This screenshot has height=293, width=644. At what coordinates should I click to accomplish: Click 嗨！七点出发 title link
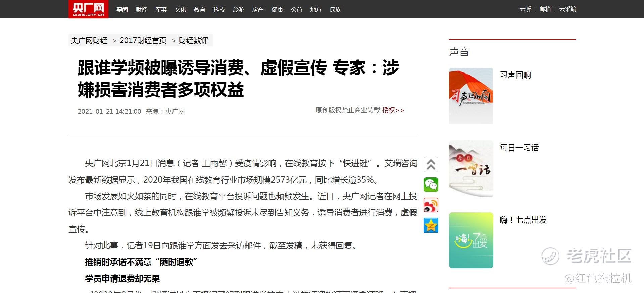click(523, 220)
